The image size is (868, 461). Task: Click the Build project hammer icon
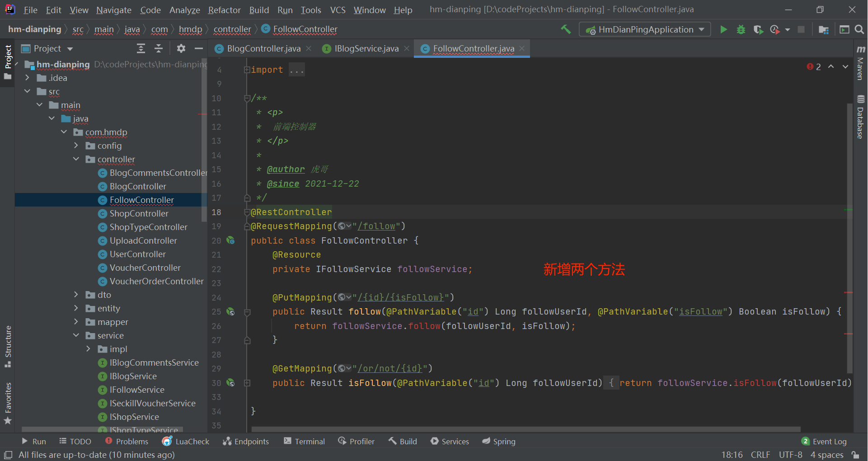pos(566,29)
